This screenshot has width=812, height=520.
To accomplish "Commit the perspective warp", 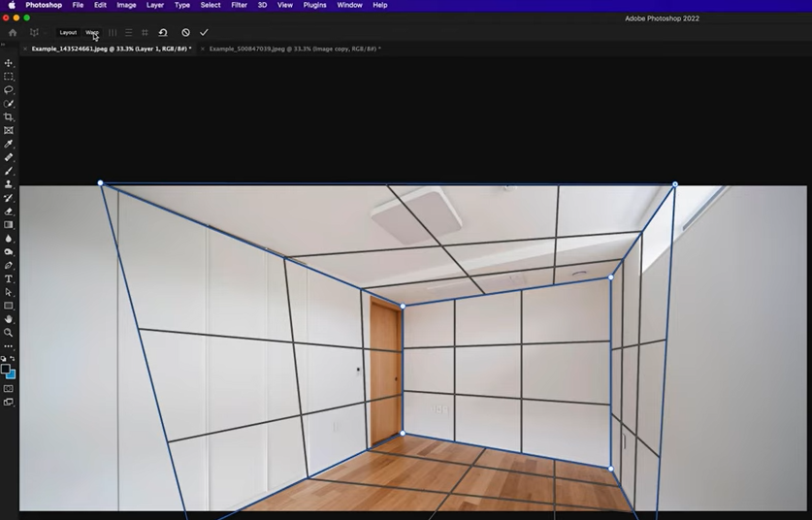I will (204, 33).
